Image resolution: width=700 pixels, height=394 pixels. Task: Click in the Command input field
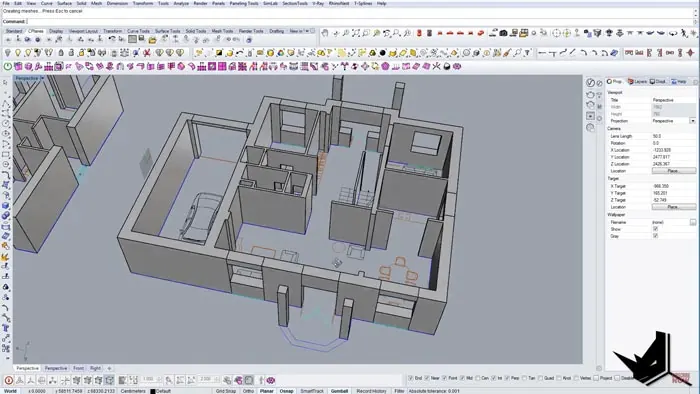click(x=360, y=21)
